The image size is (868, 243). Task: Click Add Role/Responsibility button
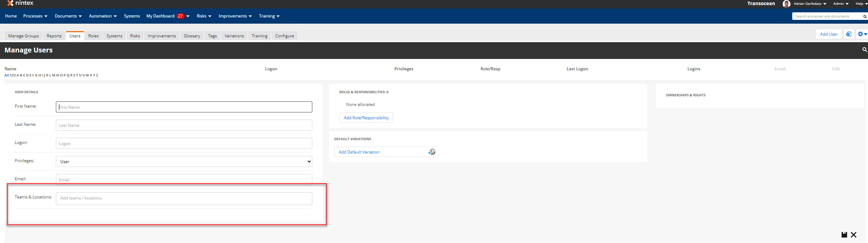tap(366, 118)
